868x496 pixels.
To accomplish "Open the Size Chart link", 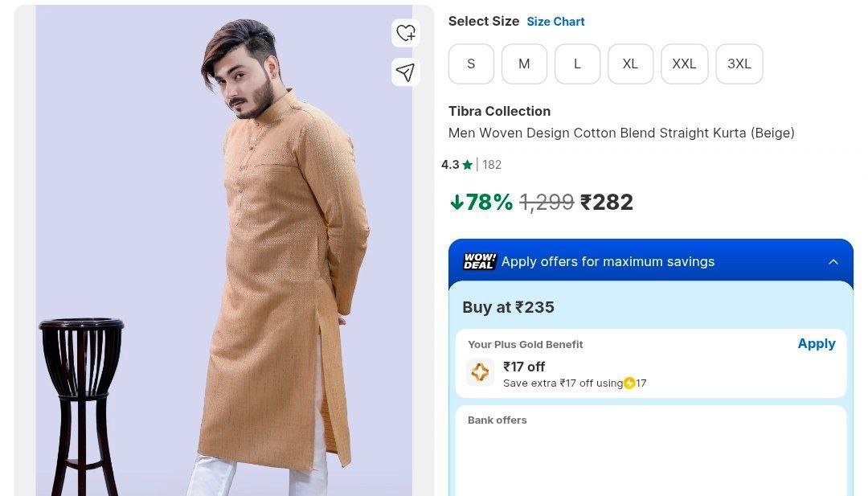I will coord(555,22).
